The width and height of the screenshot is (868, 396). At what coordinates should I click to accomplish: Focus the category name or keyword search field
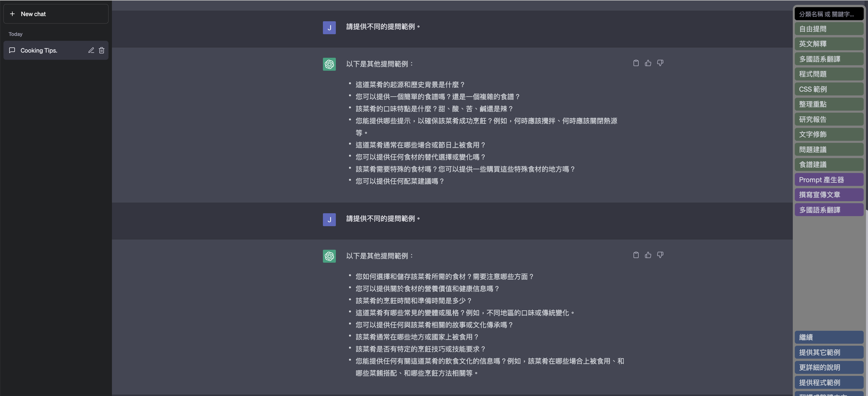[x=829, y=14]
